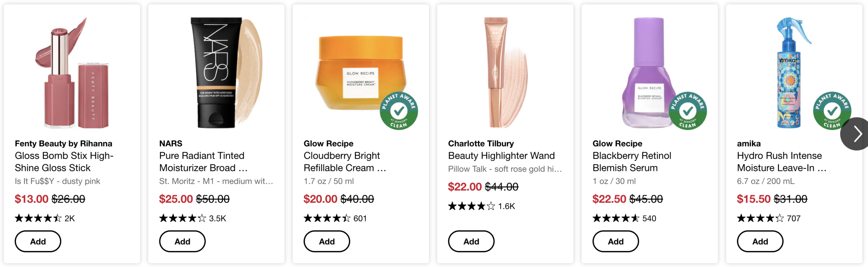Click Planet Aware badge on Cloudberry Cream
Image resolution: width=868 pixels, height=267 pixels.
pos(399,111)
